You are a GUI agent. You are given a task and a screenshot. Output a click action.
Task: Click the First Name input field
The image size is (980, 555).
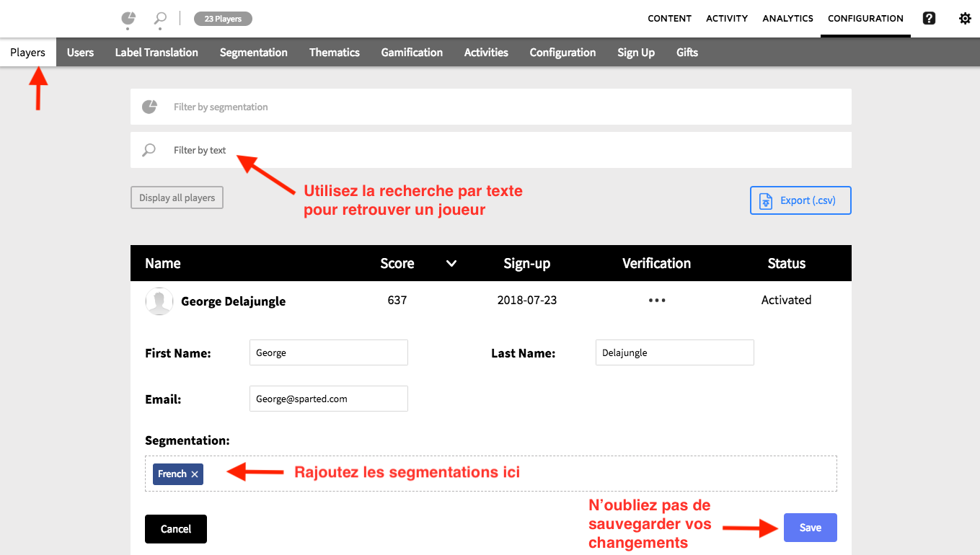(x=329, y=353)
